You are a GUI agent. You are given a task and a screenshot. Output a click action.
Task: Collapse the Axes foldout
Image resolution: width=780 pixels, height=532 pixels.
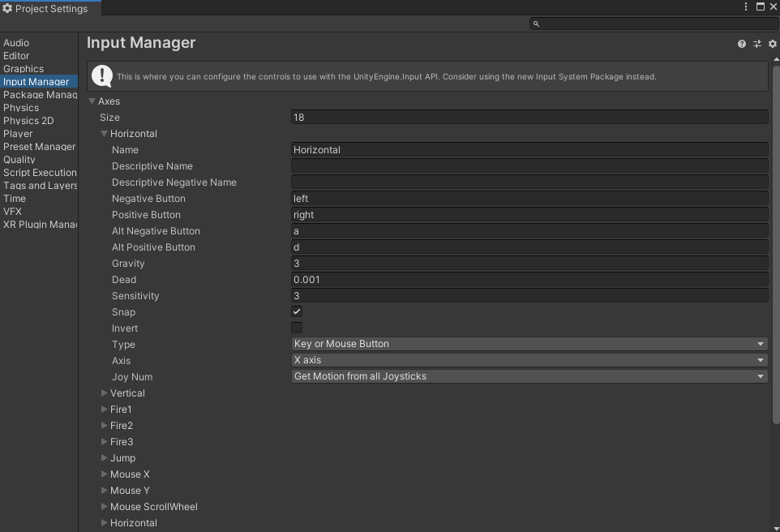click(x=92, y=101)
